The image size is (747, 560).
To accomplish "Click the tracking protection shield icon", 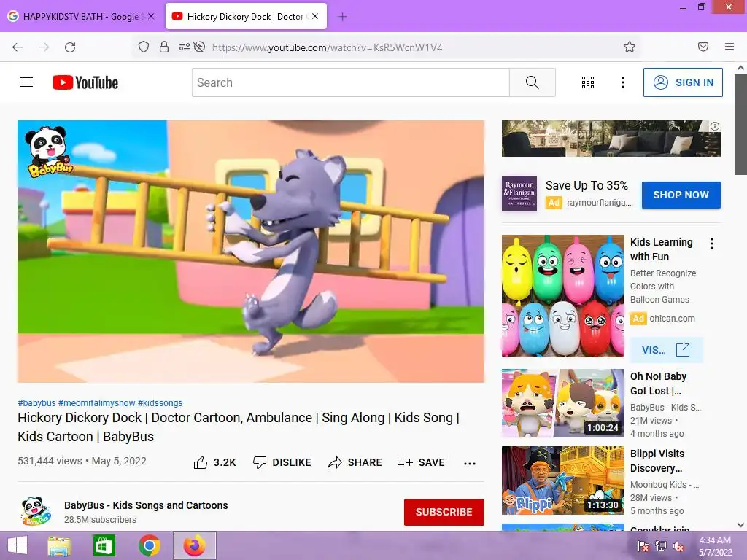I will (x=144, y=47).
